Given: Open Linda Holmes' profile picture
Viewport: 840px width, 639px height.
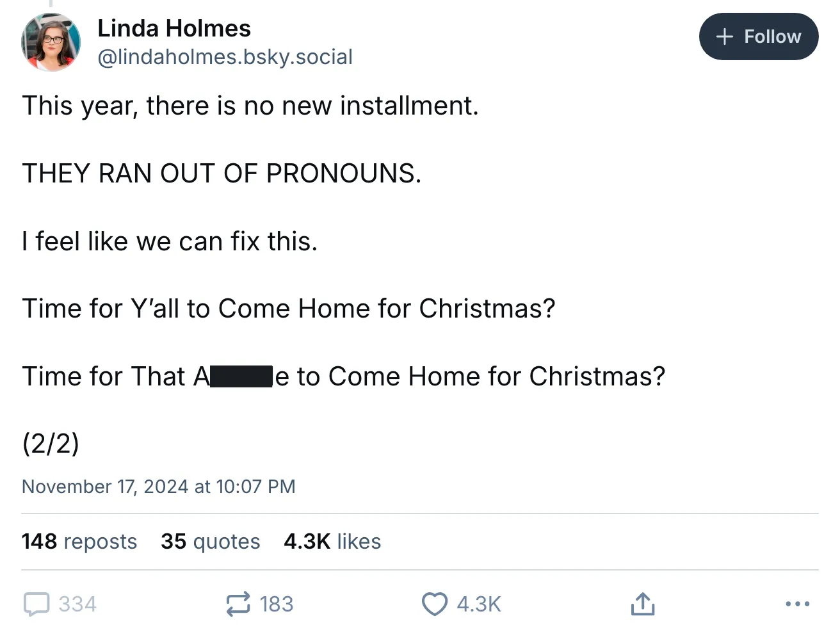Looking at the screenshot, I should [x=51, y=42].
